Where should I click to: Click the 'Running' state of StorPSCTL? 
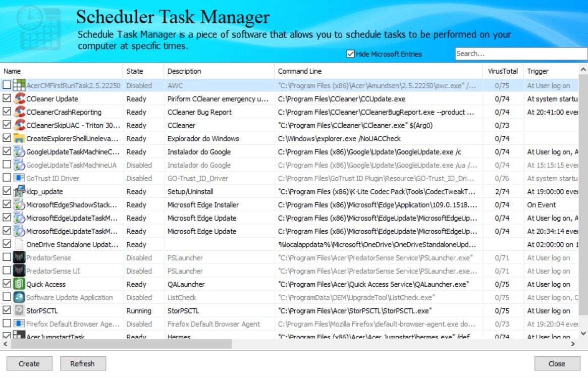(x=139, y=311)
